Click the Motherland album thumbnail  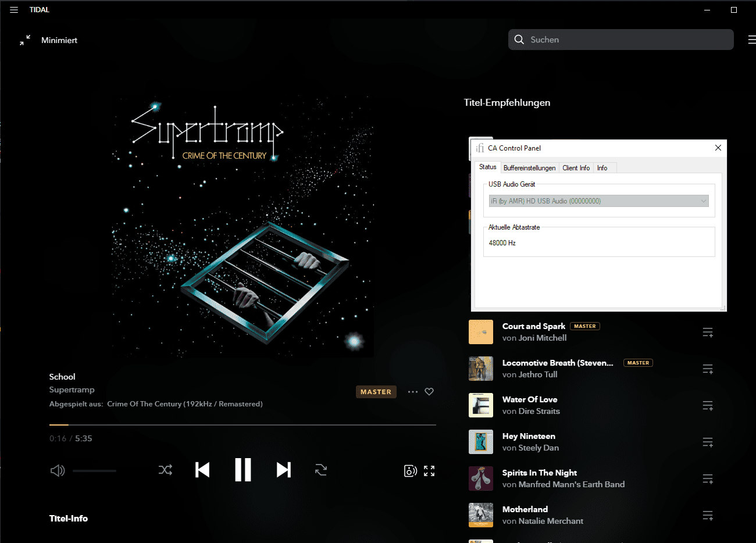pyautogui.click(x=481, y=515)
